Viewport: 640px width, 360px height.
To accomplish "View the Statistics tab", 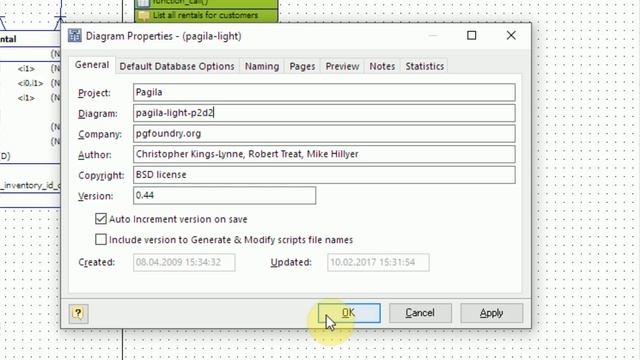I will pyautogui.click(x=424, y=66).
